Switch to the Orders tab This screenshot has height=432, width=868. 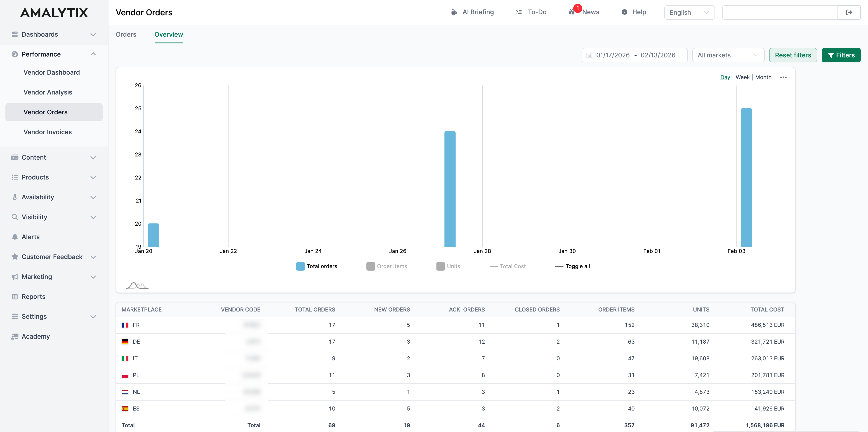126,34
